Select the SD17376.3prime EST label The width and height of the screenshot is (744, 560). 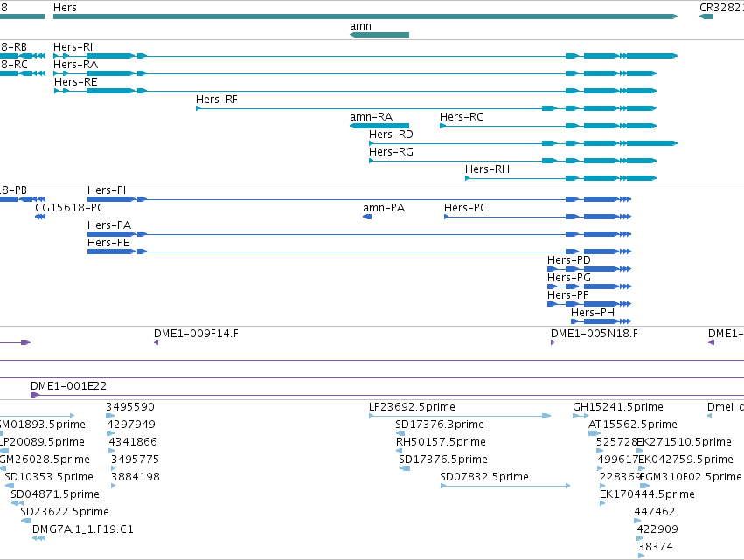click(x=440, y=425)
